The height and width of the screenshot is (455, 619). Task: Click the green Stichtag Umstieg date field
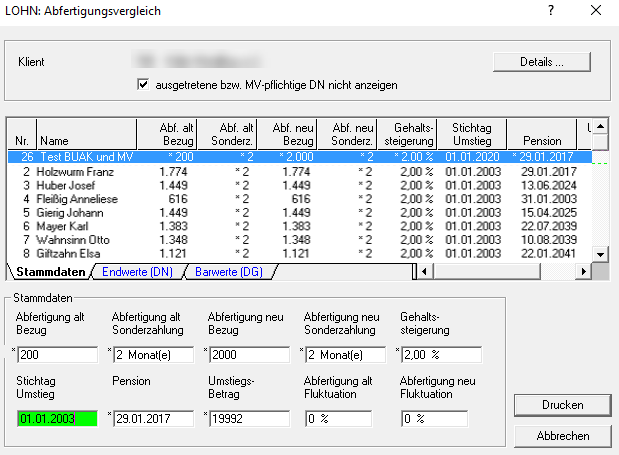point(58,419)
